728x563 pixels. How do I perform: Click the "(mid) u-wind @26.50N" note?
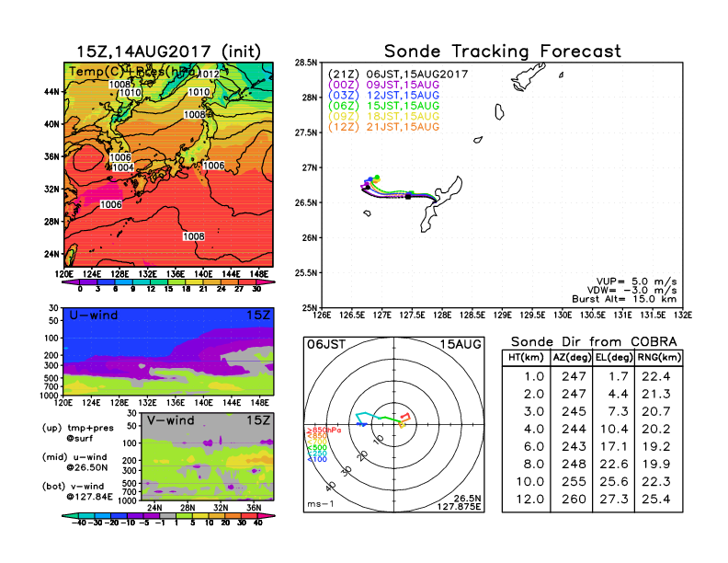click(x=74, y=462)
